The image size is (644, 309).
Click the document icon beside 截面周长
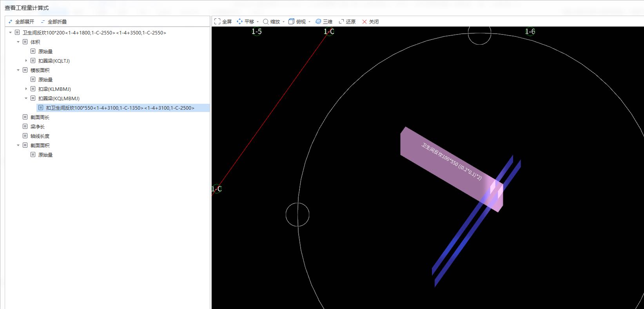(25, 117)
